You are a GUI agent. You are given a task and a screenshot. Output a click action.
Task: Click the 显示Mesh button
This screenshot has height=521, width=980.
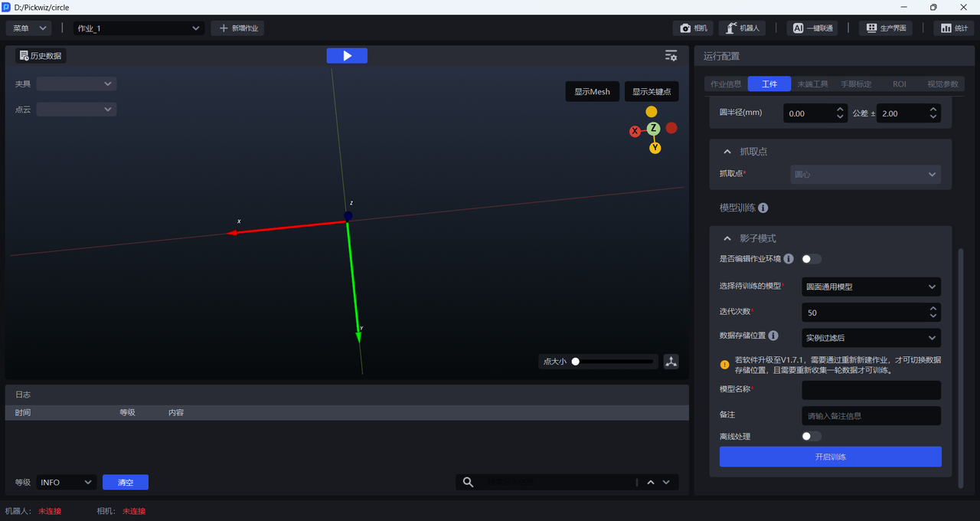592,92
